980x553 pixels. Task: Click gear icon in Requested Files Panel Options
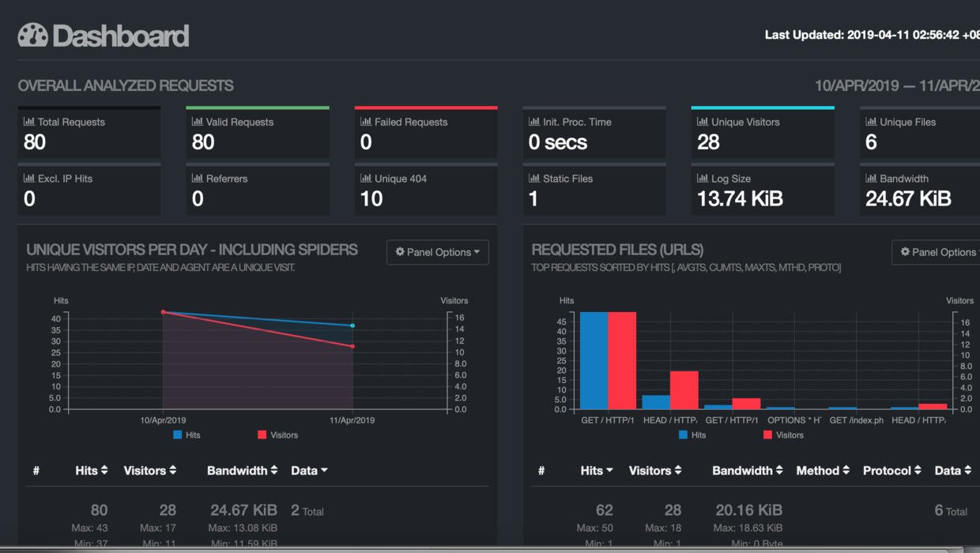(x=905, y=252)
